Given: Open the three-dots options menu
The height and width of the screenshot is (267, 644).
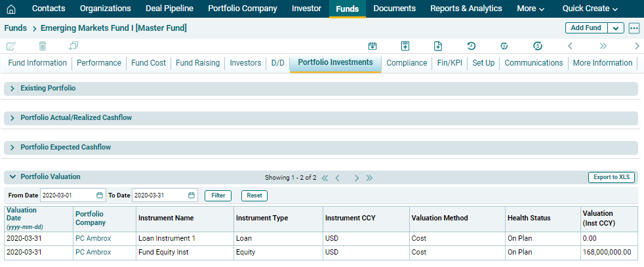Looking at the screenshot, I should click(634, 28).
